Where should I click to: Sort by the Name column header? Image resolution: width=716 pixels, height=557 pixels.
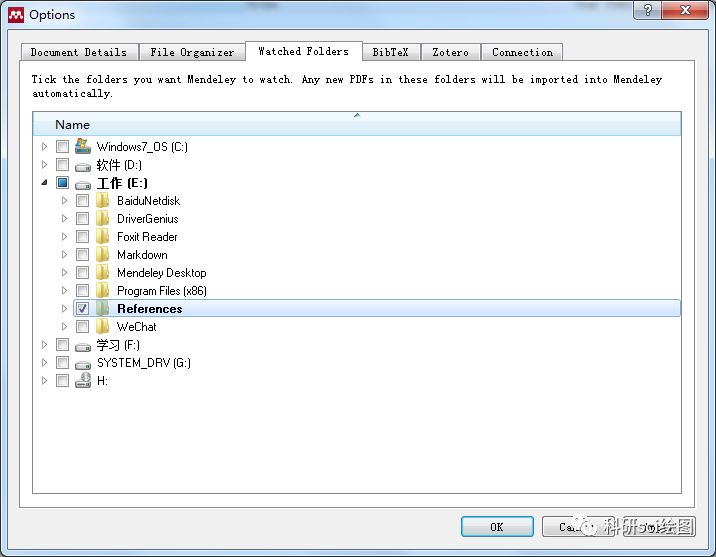(x=357, y=124)
